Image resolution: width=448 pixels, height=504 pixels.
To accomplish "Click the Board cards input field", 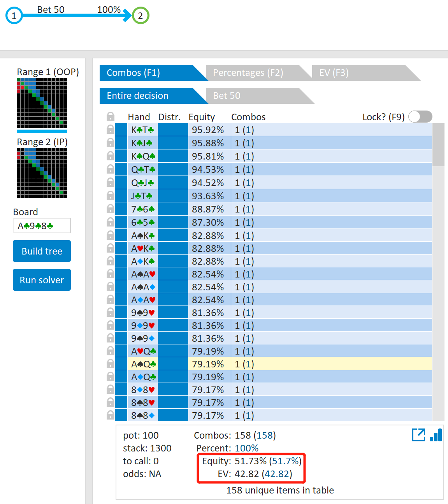I will [x=42, y=226].
